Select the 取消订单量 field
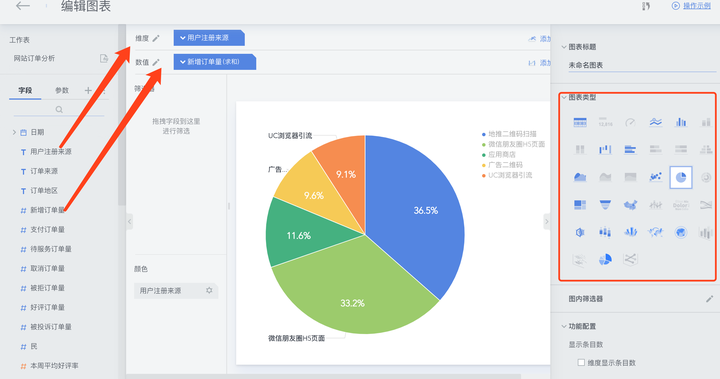Screen dimensions: 720x379 pyautogui.click(x=47, y=268)
